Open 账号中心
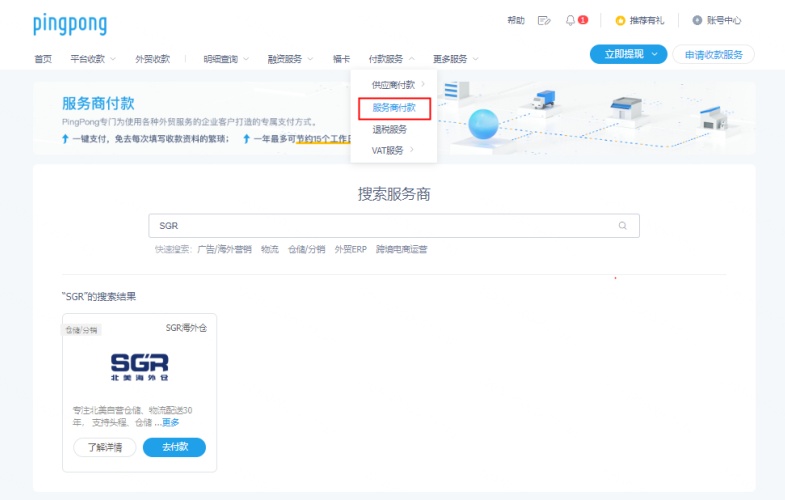The image size is (785, 500). click(x=723, y=20)
